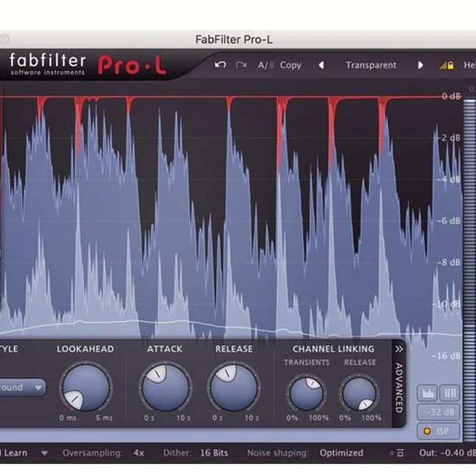
Task: Click the yellow lock license icon
Action: click(x=447, y=65)
